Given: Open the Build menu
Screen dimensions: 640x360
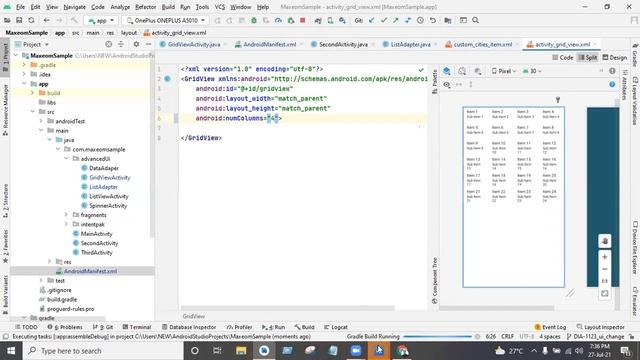Looking at the screenshot, I should (x=168, y=7).
